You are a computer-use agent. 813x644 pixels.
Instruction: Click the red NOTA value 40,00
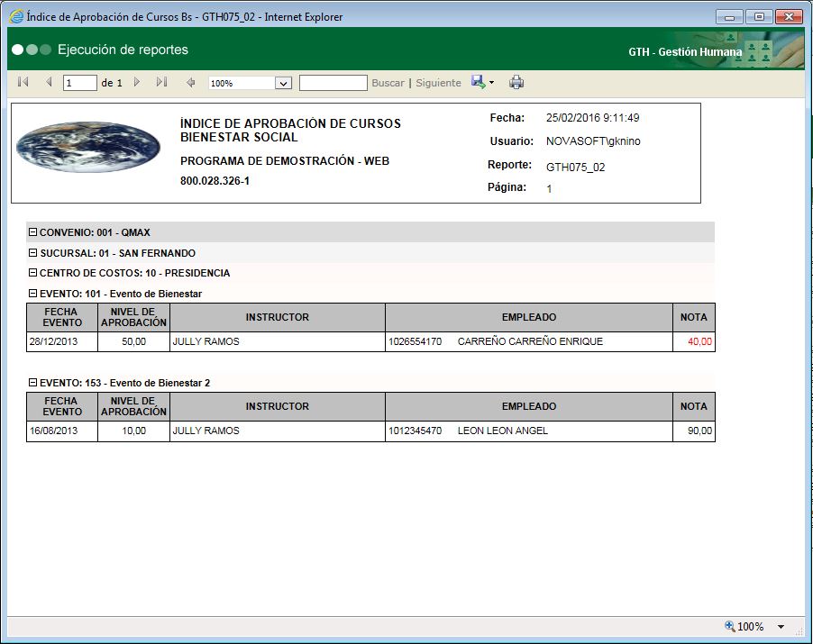click(700, 341)
